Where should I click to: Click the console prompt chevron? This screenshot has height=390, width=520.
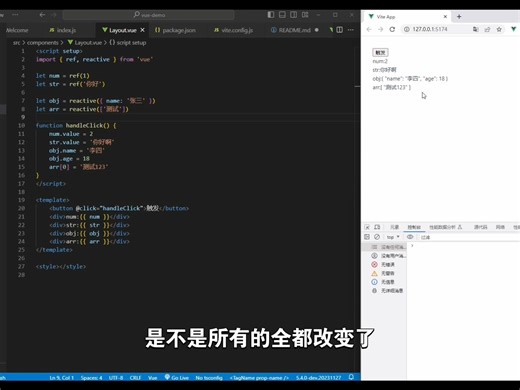coord(412,246)
